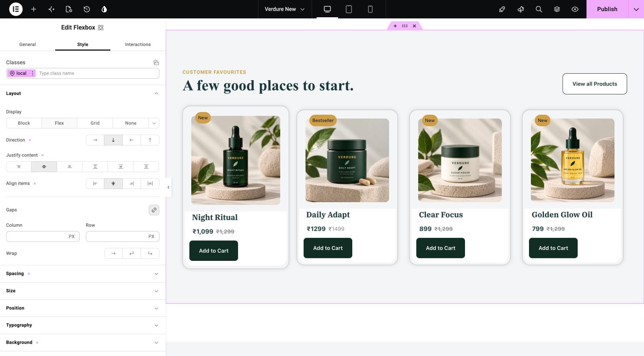Set display to Block

24,123
